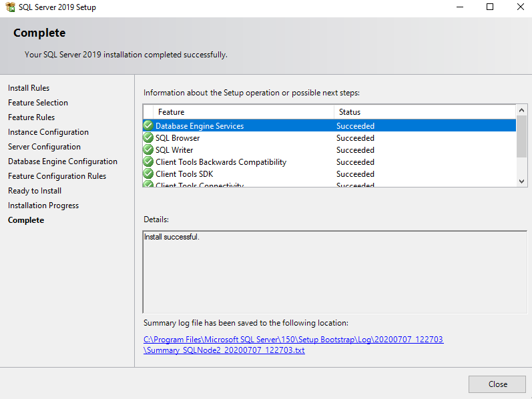The width and height of the screenshot is (532, 399).
Task: Open the summary log file link
Action: coord(293,344)
